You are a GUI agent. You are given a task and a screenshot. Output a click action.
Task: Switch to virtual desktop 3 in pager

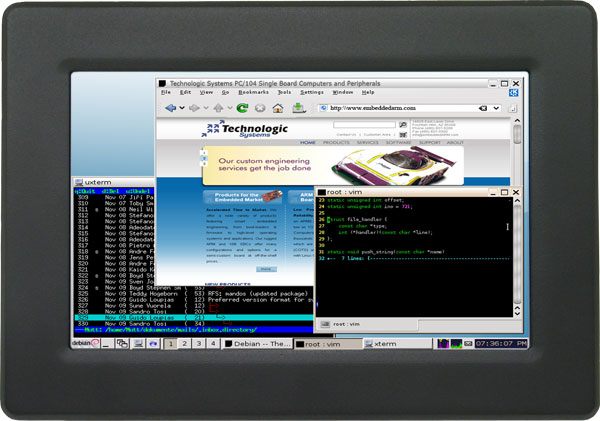[199, 344]
